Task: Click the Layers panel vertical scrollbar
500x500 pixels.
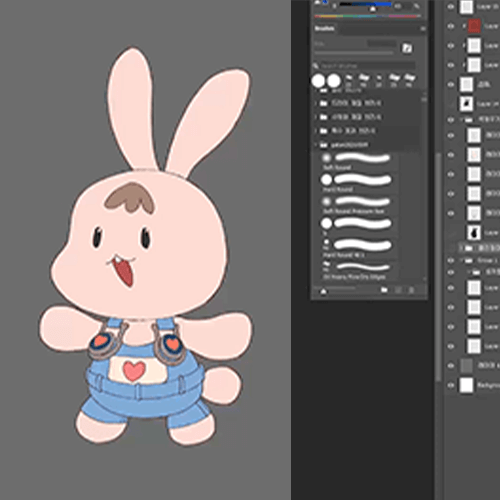Action: 439,267
